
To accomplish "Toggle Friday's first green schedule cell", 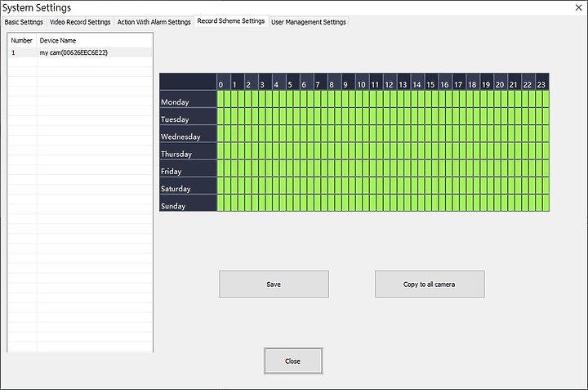I will (x=221, y=168).
